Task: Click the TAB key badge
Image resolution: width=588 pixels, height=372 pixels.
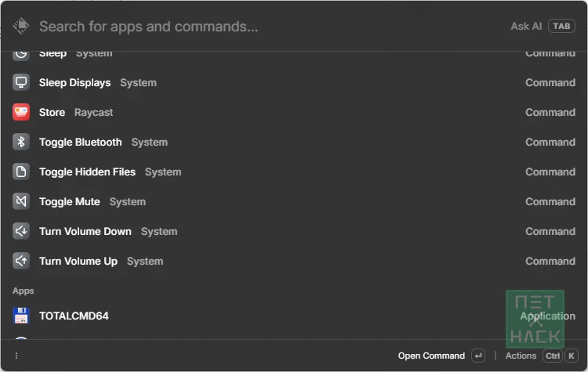Action: pyautogui.click(x=561, y=26)
